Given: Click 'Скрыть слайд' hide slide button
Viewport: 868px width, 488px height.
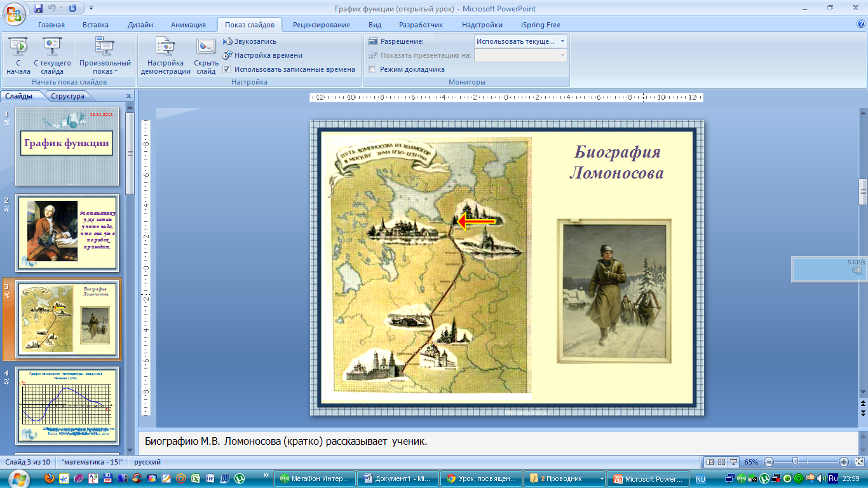Looking at the screenshot, I should click(x=206, y=56).
